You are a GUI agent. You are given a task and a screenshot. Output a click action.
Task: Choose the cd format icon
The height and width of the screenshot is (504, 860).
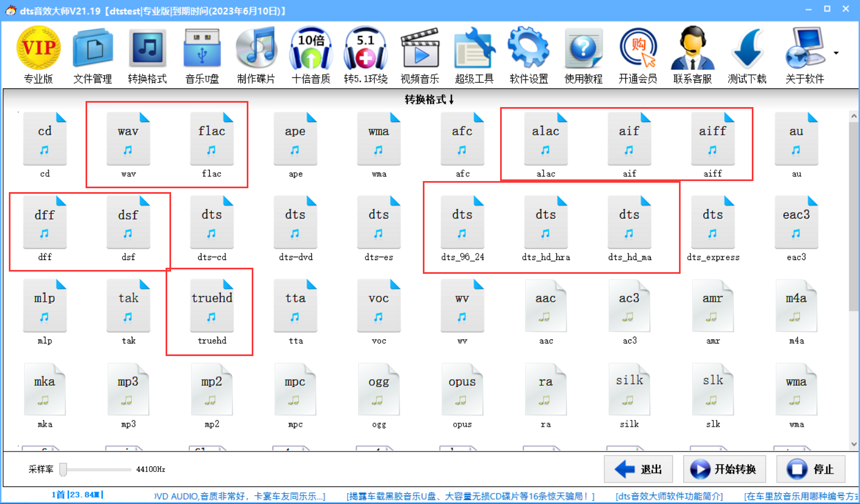point(45,145)
